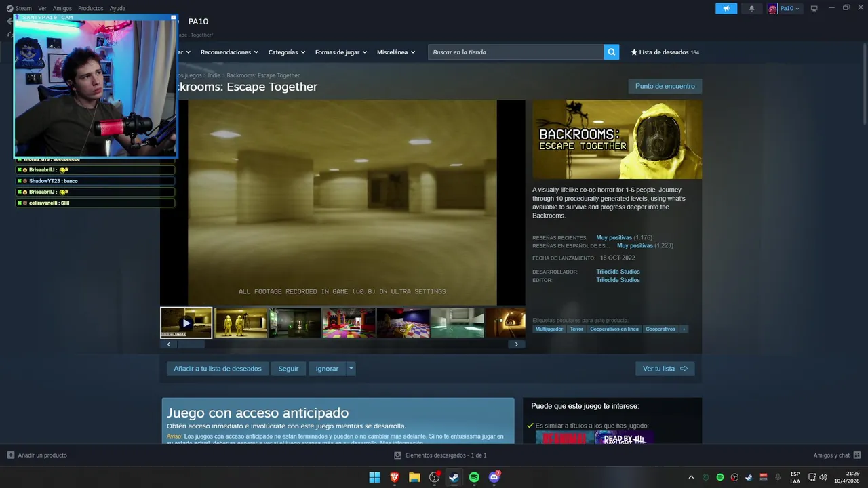Open the Amigos menu
Viewport: 868px width, 488px height.
tap(62, 8)
